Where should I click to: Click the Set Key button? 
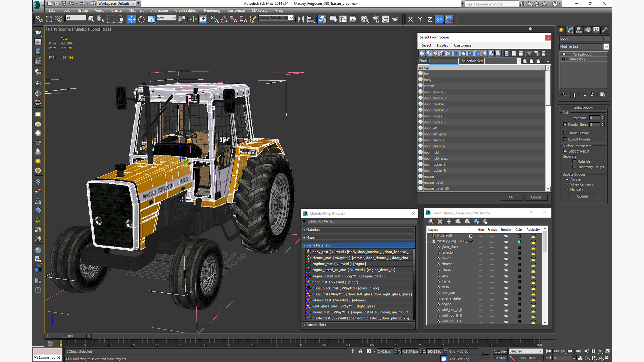500,358
